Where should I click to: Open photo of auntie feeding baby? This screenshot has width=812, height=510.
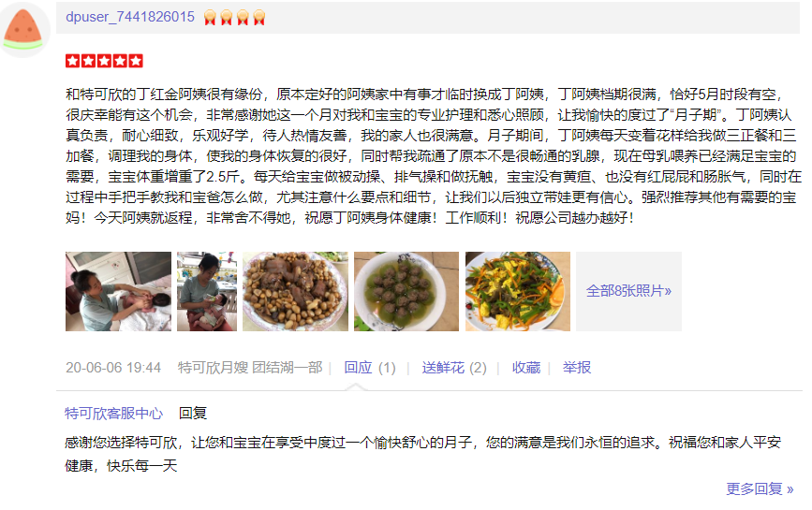pos(207,291)
